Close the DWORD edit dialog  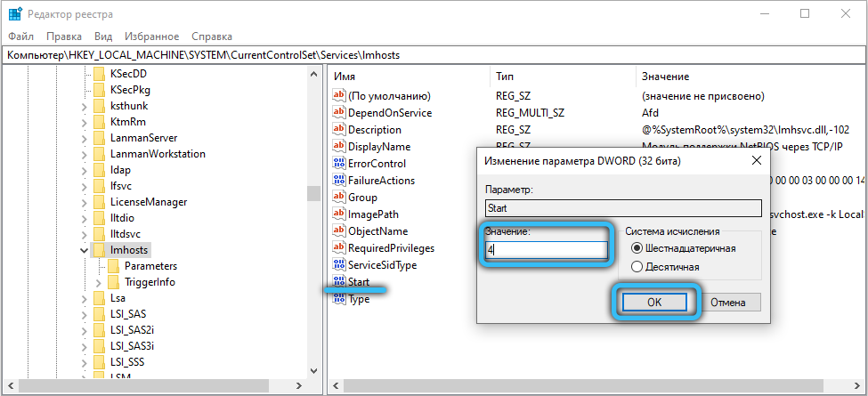point(755,160)
